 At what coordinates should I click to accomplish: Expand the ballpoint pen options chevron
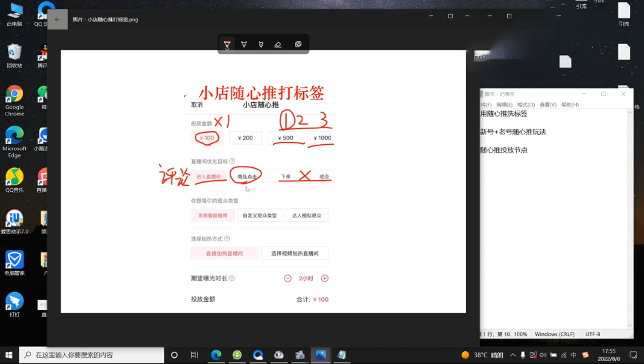[x=227, y=49]
